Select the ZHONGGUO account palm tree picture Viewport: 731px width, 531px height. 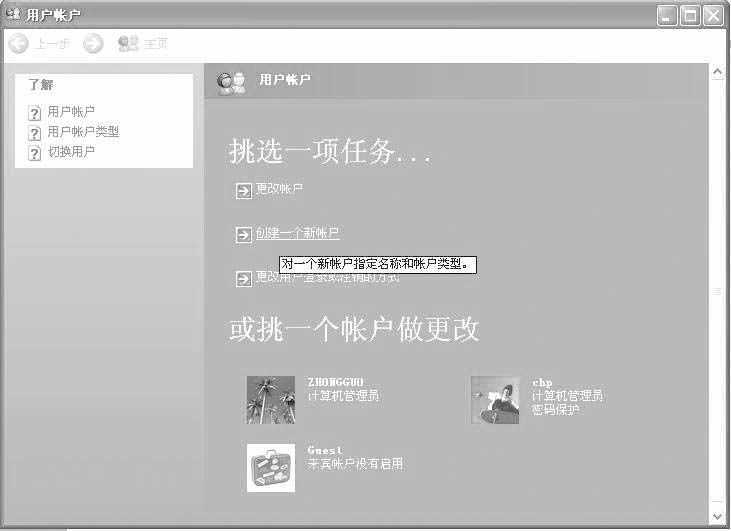pos(271,400)
